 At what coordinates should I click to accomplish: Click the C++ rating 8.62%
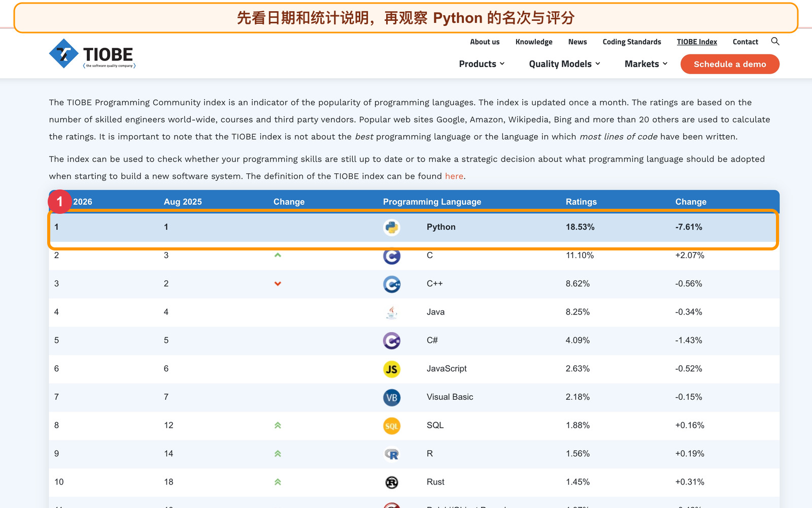coord(578,283)
